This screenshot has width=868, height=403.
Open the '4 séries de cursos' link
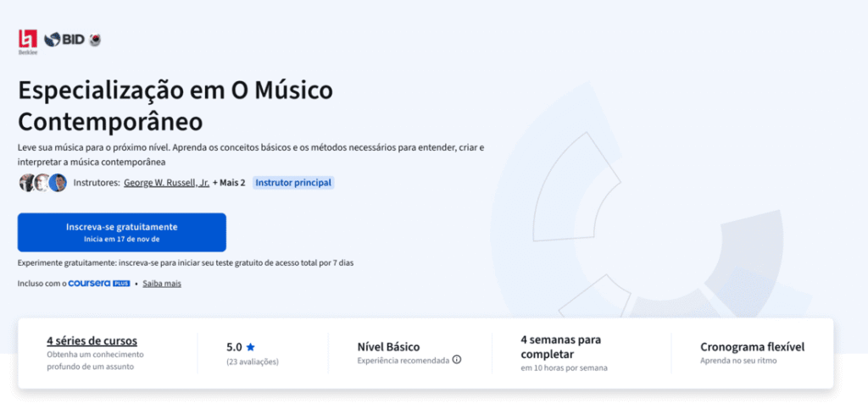92,340
